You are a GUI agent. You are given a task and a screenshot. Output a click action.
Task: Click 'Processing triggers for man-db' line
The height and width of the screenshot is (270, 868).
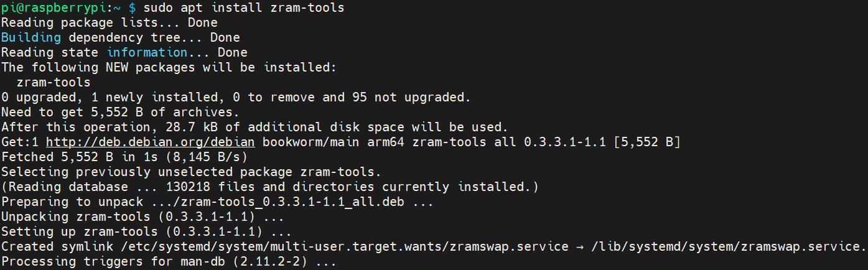tap(168, 262)
